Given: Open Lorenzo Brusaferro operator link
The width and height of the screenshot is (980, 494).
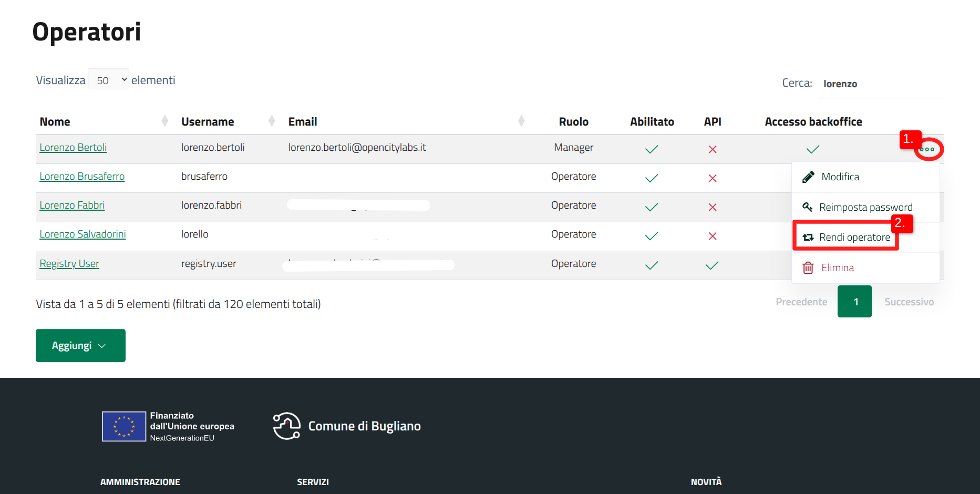Looking at the screenshot, I should pyautogui.click(x=82, y=176).
